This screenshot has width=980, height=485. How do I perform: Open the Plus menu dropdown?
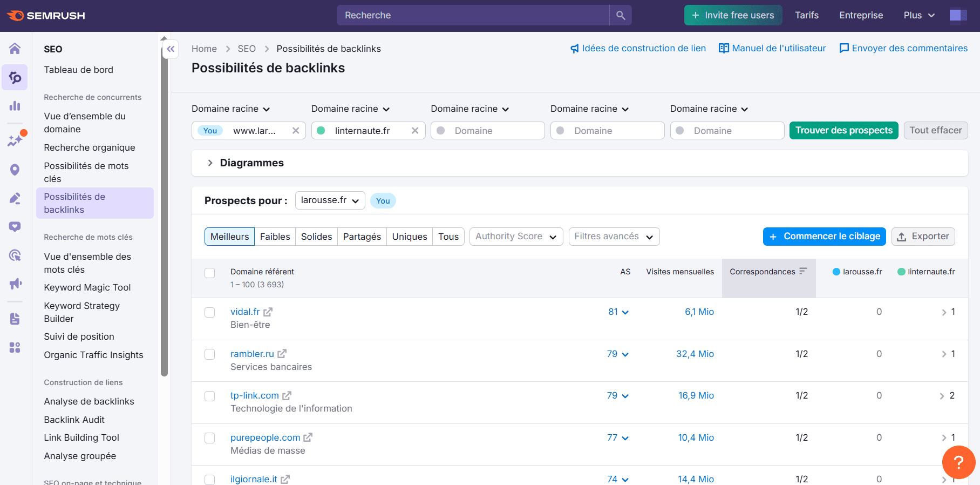pos(919,15)
